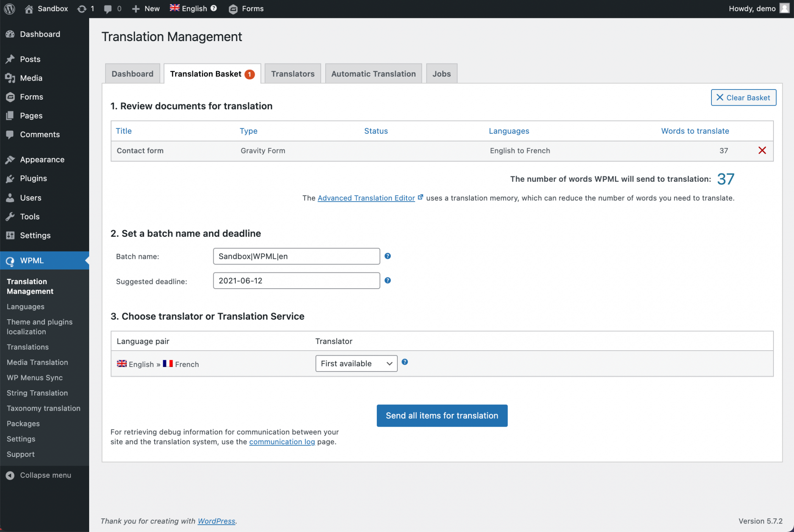Open the Jobs tab
This screenshot has width=794, height=532.
pyautogui.click(x=442, y=73)
